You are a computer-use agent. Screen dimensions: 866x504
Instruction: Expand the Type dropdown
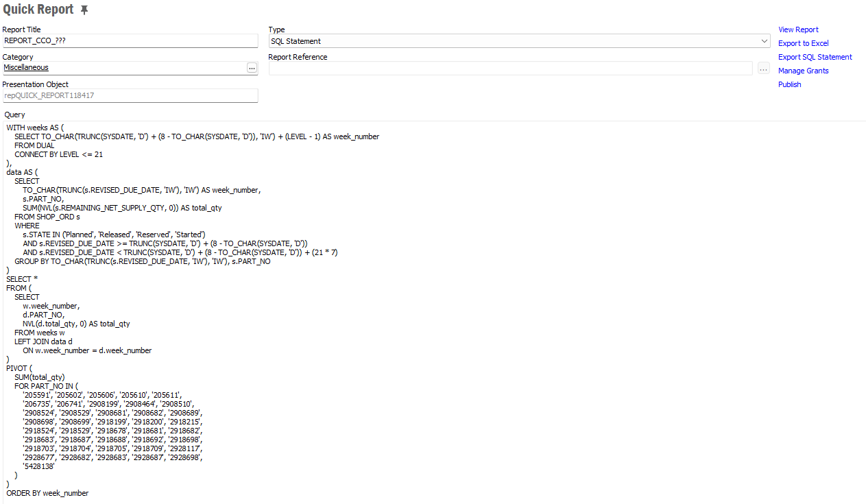[x=765, y=41]
